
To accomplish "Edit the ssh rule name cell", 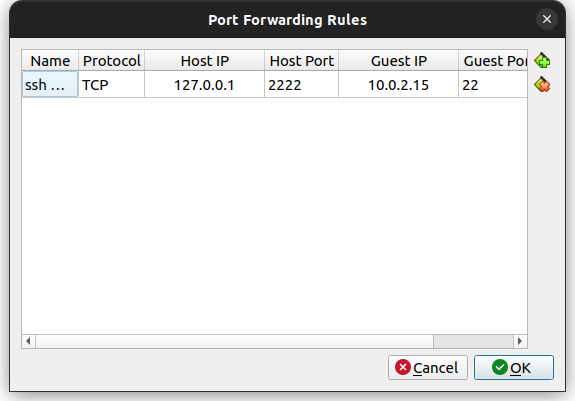I will (50, 85).
